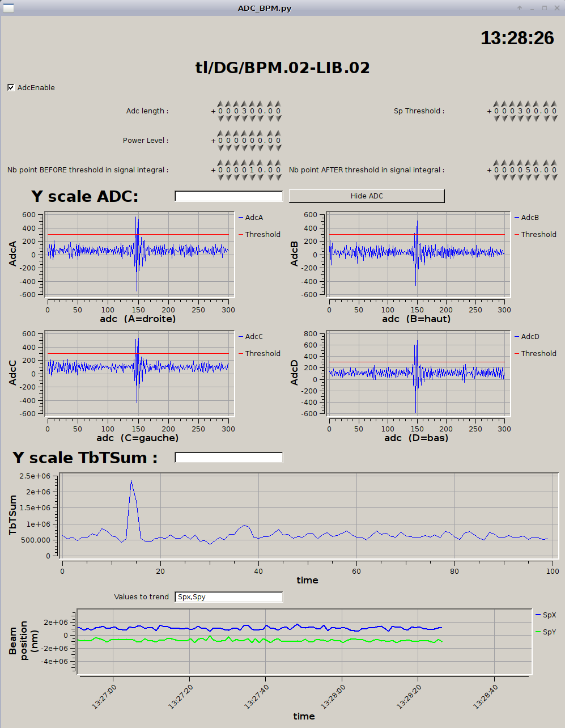Click the TbTSum peak in the plot
565x728 pixels.
(x=131, y=481)
